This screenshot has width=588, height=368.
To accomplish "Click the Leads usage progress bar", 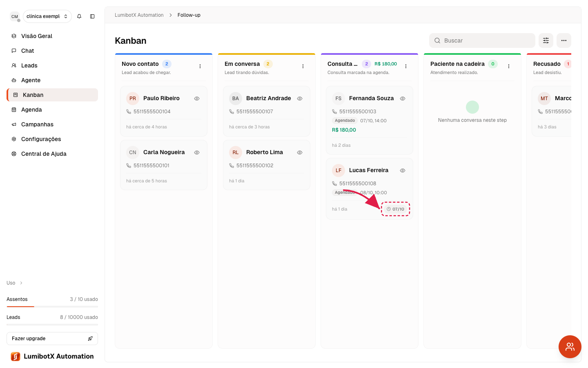I will [52, 325].
